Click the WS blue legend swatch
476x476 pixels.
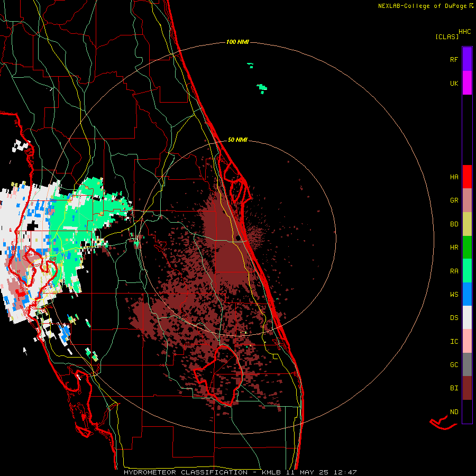[x=467, y=294]
